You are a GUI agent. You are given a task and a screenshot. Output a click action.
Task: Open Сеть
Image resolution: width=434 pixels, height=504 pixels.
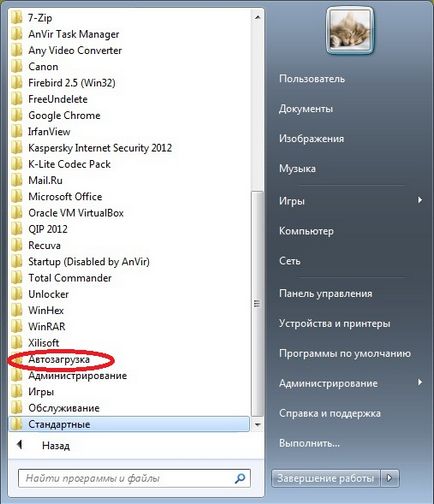click(x=290, y=261)
